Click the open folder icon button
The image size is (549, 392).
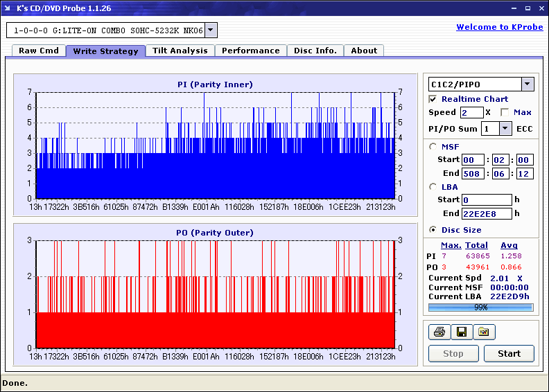[x=483, y=332]
